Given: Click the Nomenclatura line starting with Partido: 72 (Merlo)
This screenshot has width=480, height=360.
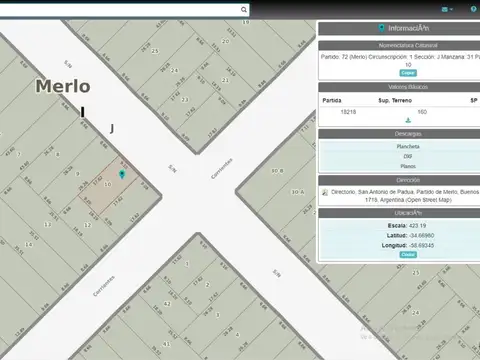Looking at the screenshot, I should [x=400, y=57].
